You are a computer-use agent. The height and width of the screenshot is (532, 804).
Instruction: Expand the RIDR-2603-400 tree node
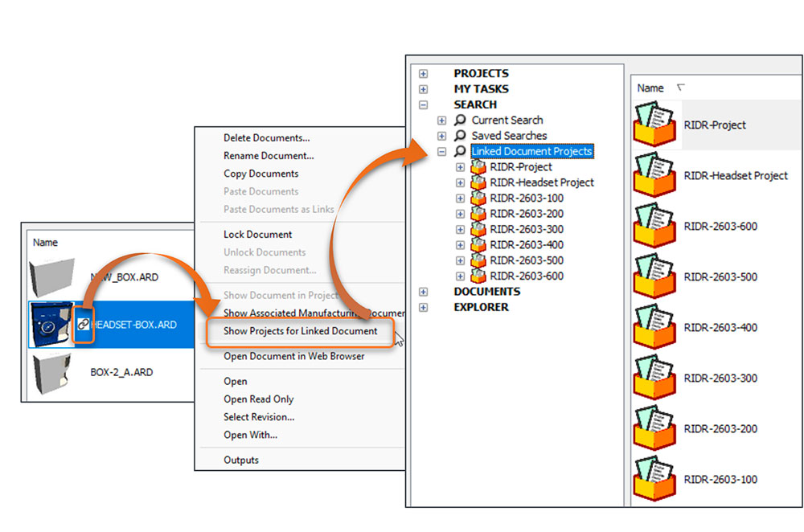(x=460, y=245)
